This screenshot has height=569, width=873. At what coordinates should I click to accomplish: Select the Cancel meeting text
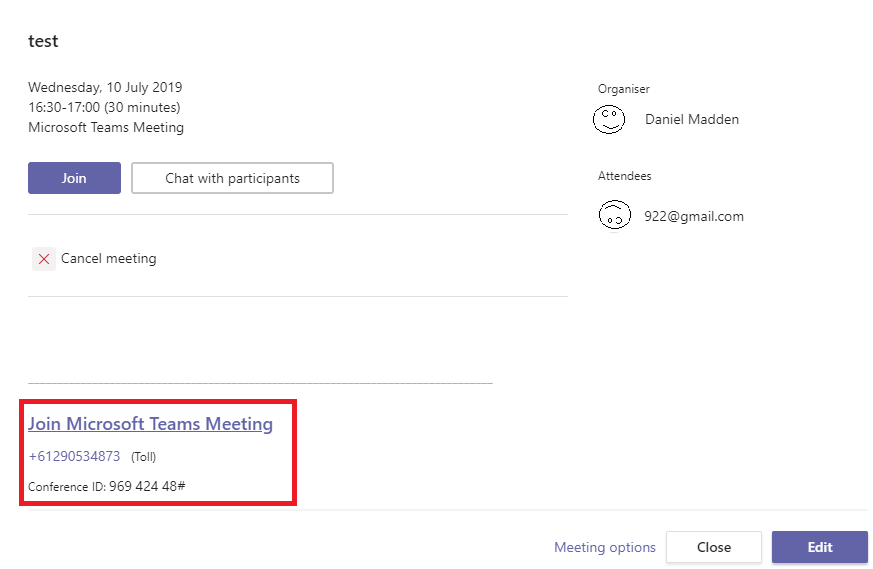point(109,258)
